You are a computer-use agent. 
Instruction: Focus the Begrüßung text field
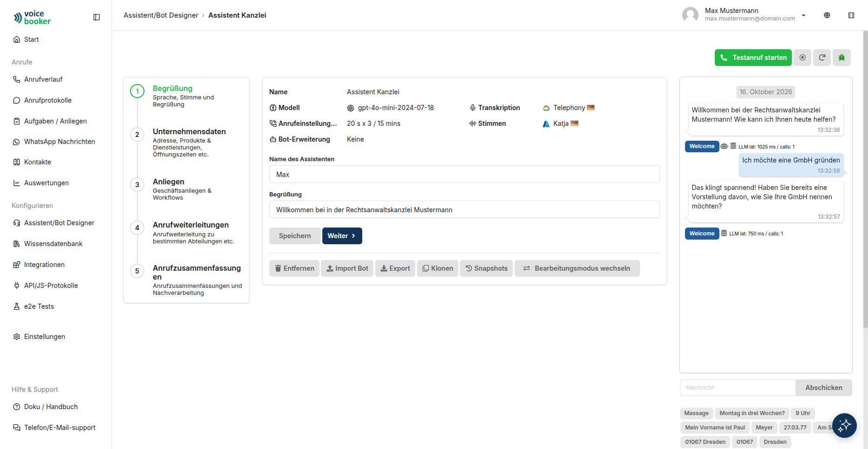464,210
